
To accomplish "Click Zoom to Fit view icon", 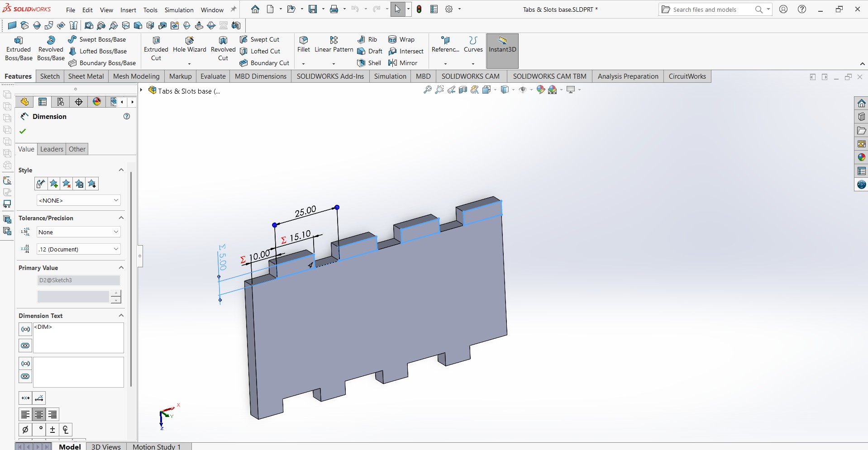I will (427, 90).
